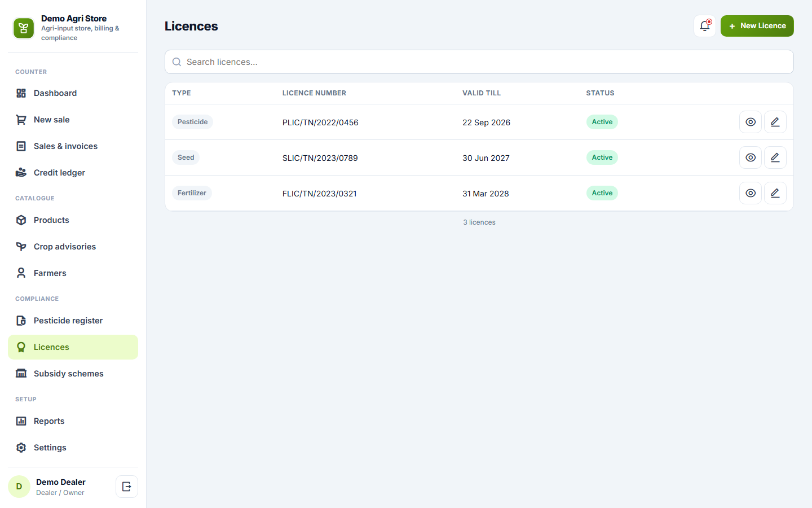
Task: Click the Demo Dealer avatar
Action: [19, 487]
